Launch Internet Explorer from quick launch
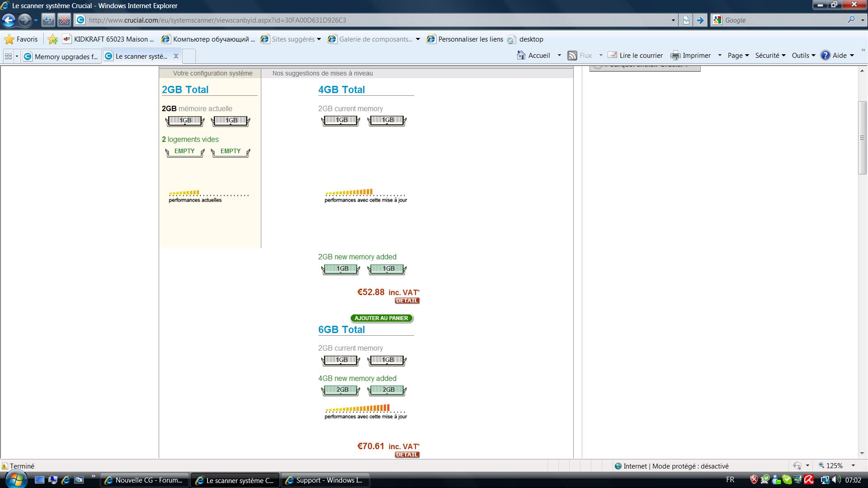Screen dimensions: 868x488 [66, 480]
